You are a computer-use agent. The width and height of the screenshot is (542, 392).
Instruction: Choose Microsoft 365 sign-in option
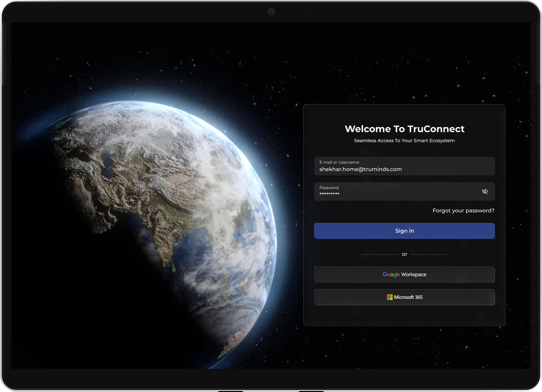tap(404, 297)
